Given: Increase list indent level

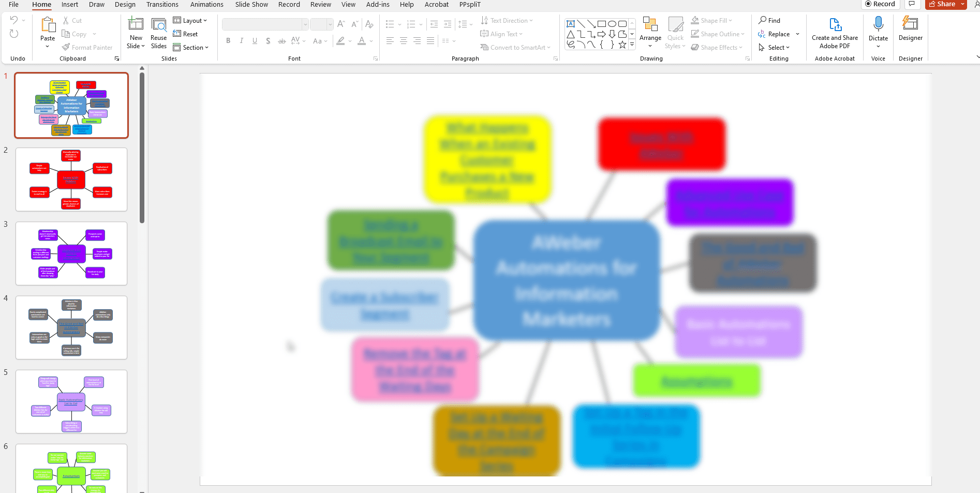Looking at the screenshot, I should pos(448,24).
